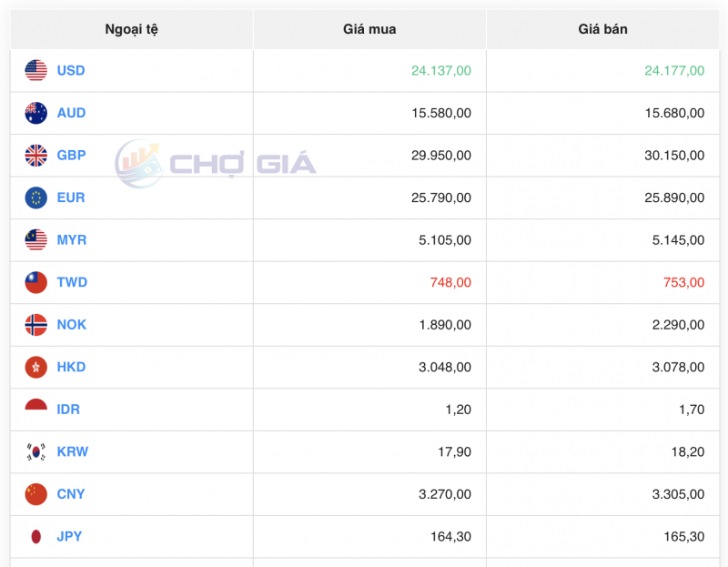
Task: Click the NOK Norwegian flag icon
Action: pyautogui.click(x=35, y=324)
